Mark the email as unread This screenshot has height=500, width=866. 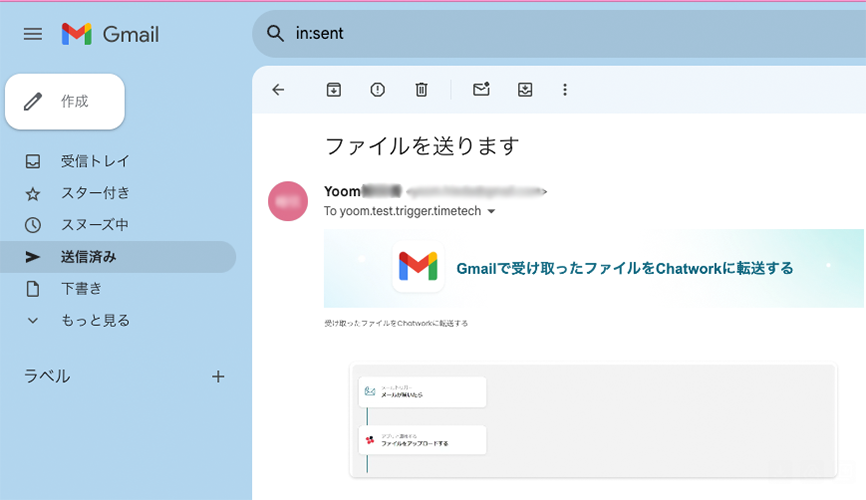click(x=481, y=89)
